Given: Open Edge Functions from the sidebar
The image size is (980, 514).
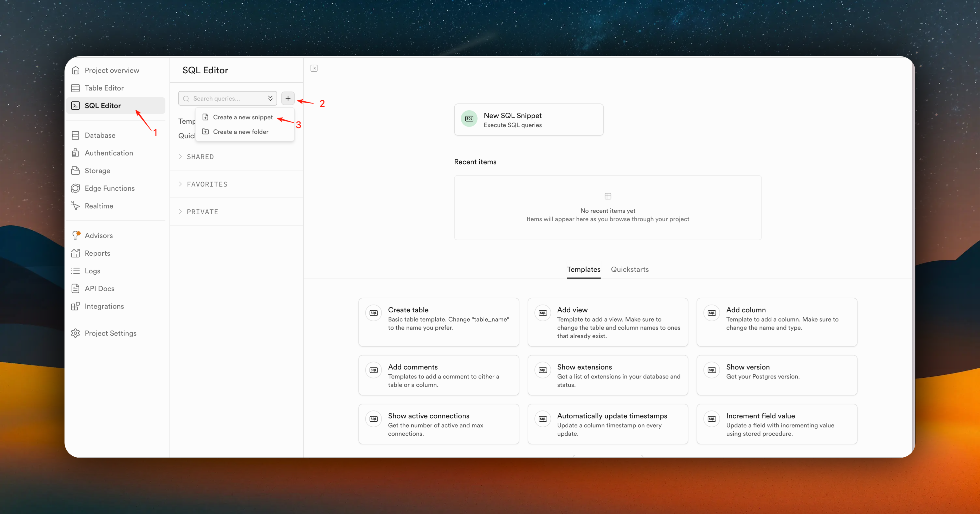Looking at the screenshot, I should [109, 188].
